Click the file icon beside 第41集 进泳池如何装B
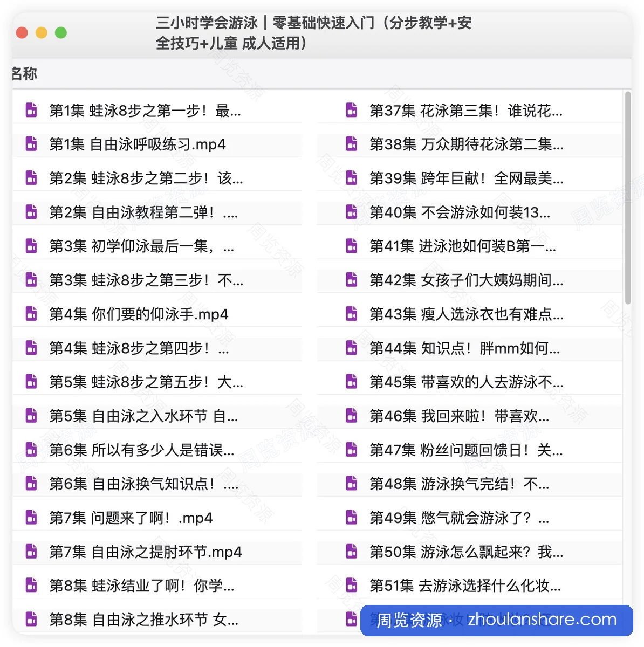This screenshot has height=647, width=644. click(352, 246)
